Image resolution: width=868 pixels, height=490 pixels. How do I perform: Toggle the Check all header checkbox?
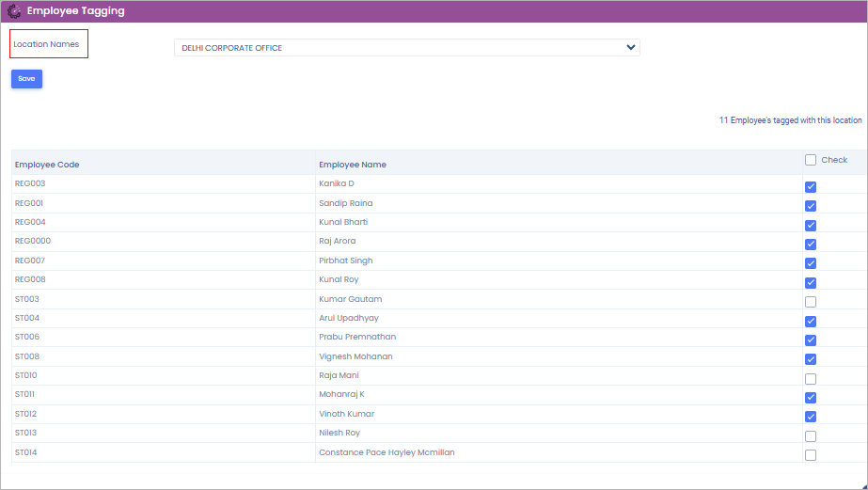tap(811, 160)
